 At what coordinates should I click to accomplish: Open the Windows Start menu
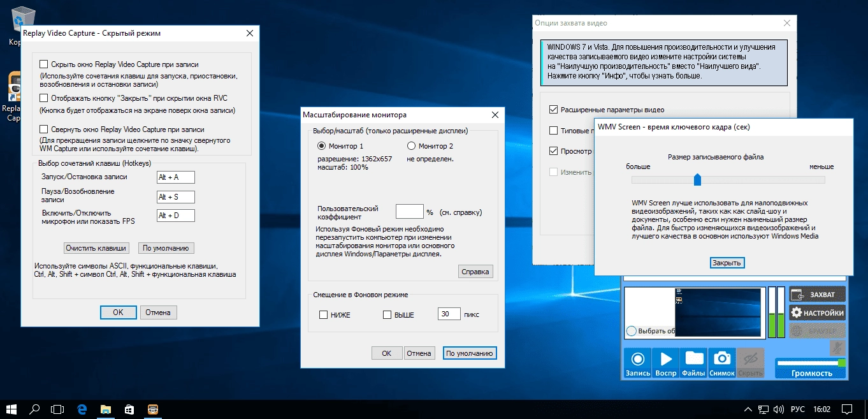pos(11,409)
